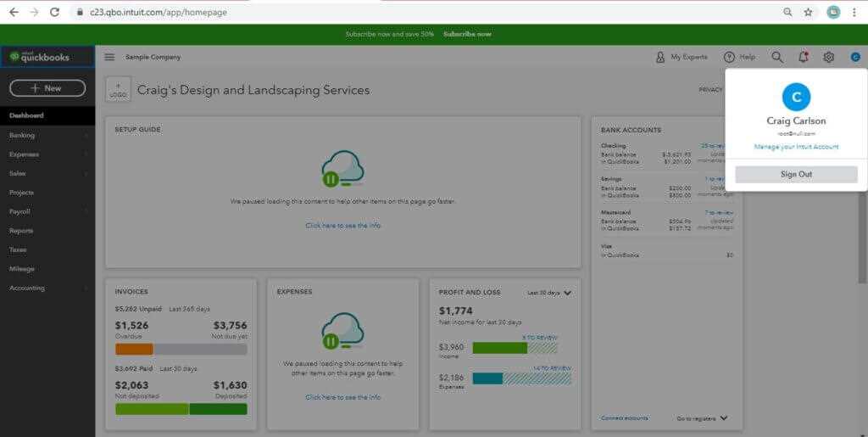The image size is (868, 437).
Task: Open Sales in the sidebar
Action: point(47,173)
